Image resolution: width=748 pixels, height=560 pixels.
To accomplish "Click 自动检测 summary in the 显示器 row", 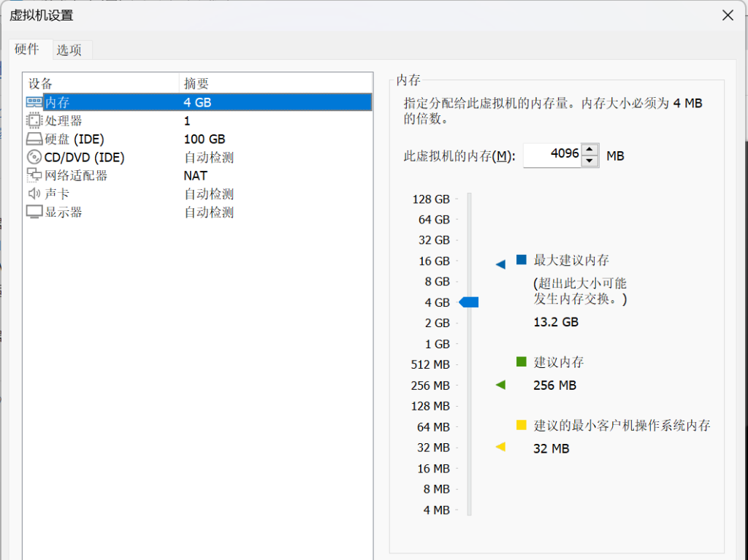I will [209, 212].
